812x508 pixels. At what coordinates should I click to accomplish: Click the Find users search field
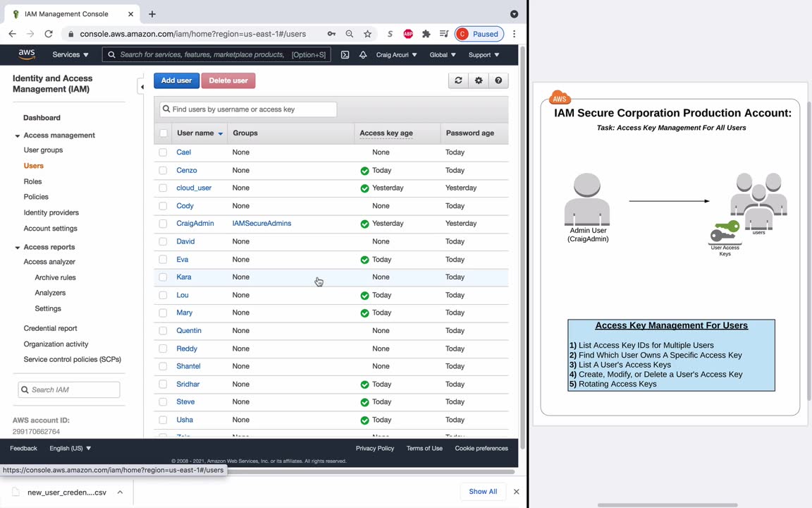248,109
